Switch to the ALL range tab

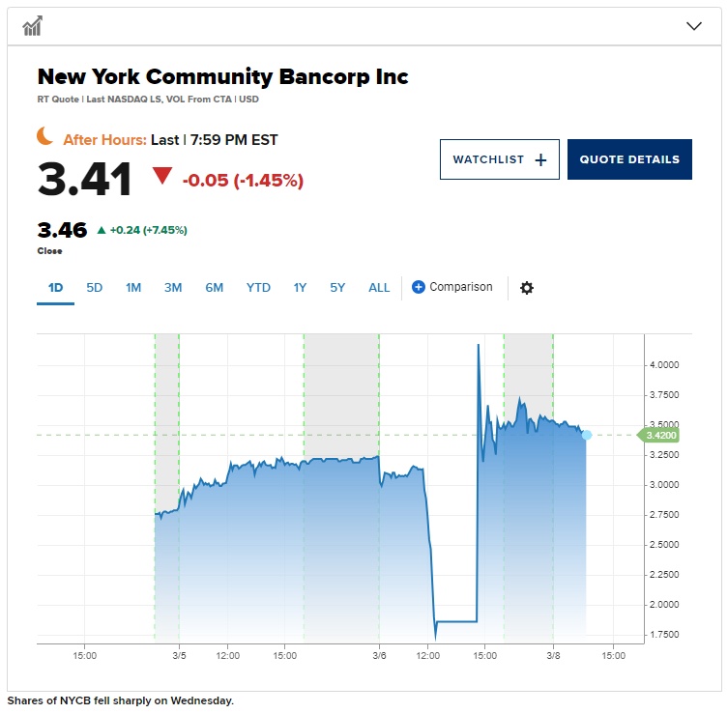tap(379, 288)
